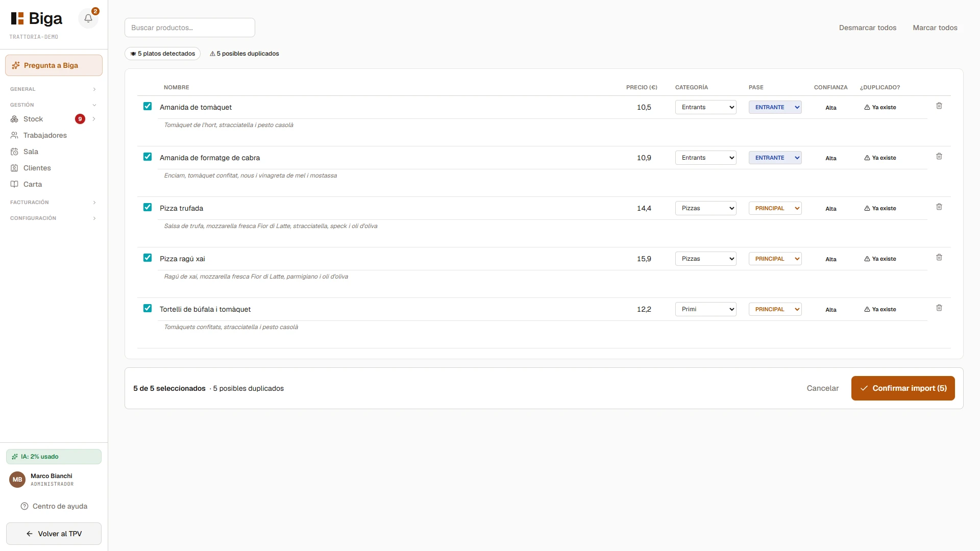The image size is (980, 551).
Task: Expand the Stock submenu chevron
Action: click(94, 119)
